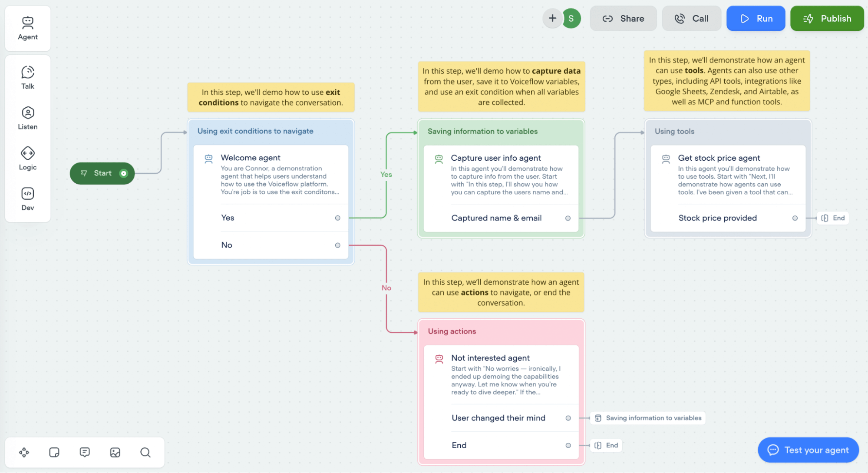Toggle the circle on the Start block
This screenshot has width=868, height=473.
click(124, 173)
